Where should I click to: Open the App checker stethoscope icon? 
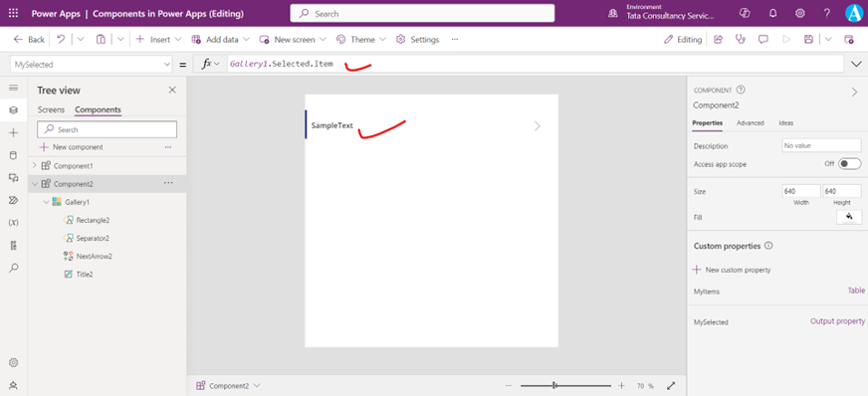(x=741, y=39)
